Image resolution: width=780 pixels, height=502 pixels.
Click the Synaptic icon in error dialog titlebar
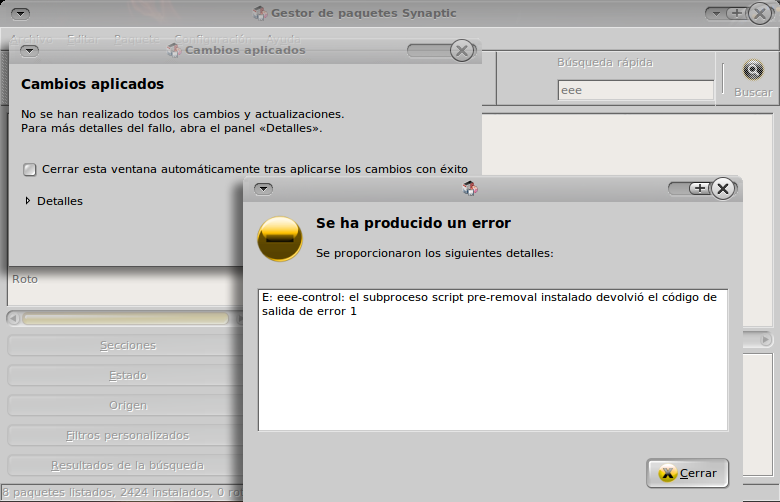tap(470, 189)
